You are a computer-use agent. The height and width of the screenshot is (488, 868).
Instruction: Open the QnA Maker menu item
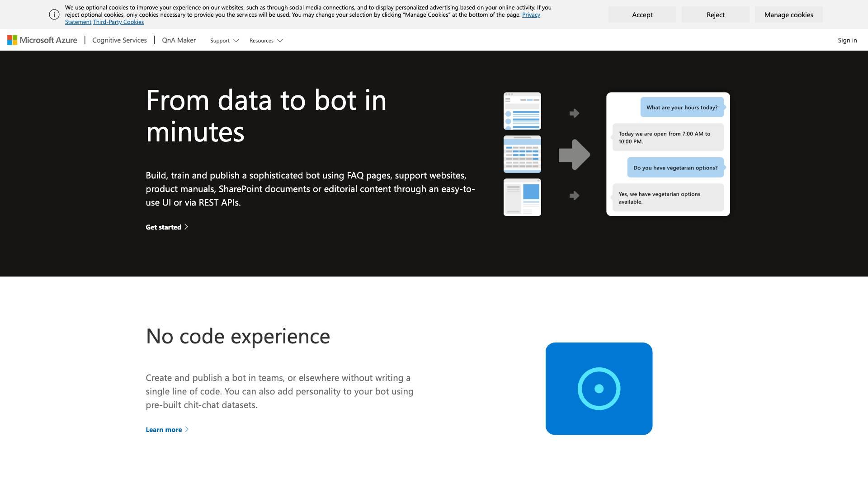(179, 40)
